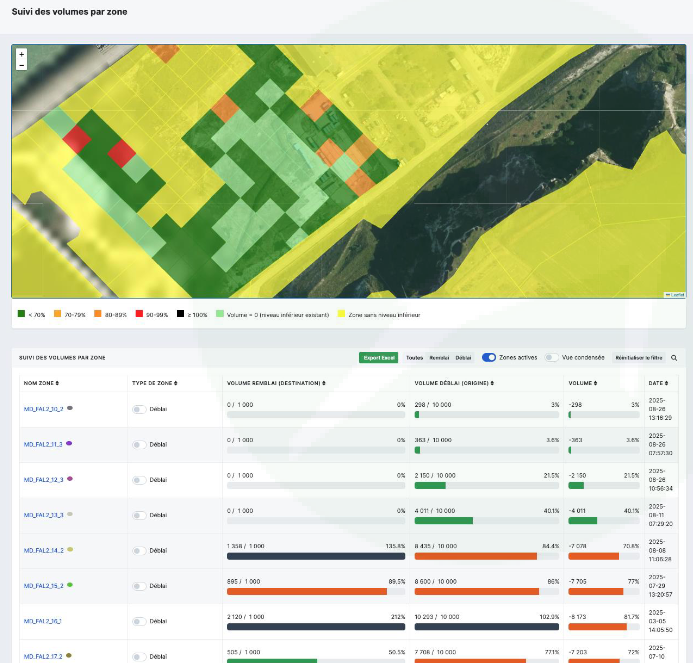Click the '212%' percentage value

[x=398, y=617]
